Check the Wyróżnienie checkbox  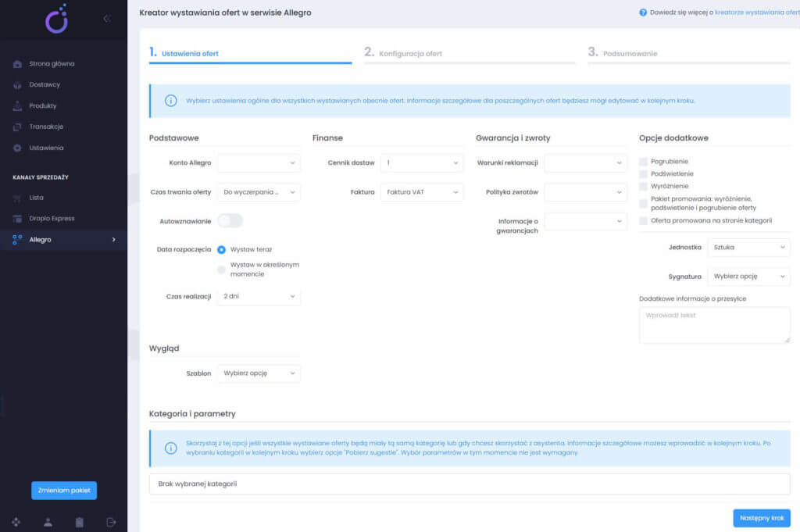[x=644, y=186]
